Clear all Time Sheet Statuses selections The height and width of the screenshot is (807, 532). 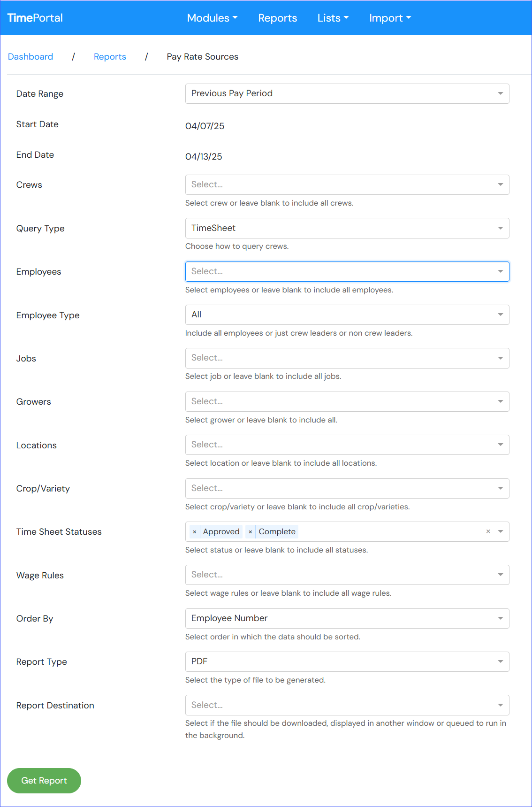(x=488, y=531)
